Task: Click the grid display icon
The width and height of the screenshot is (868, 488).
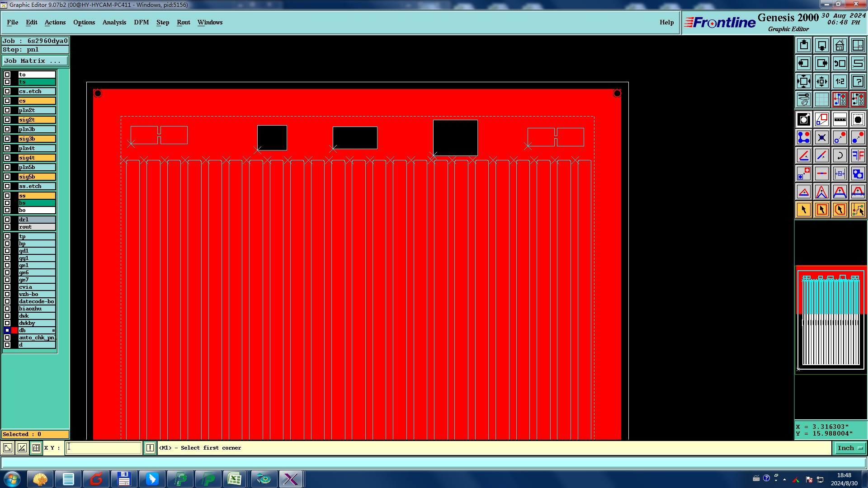Action: click(x=821, y=99)
